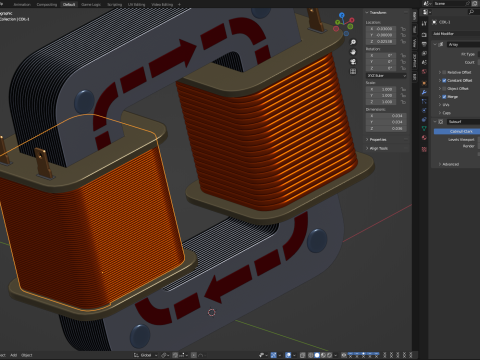Image resolution: width=480 pixels, height=360 pixels.
Task: Open the Scene properties tab
Action: tap(424, 62)
